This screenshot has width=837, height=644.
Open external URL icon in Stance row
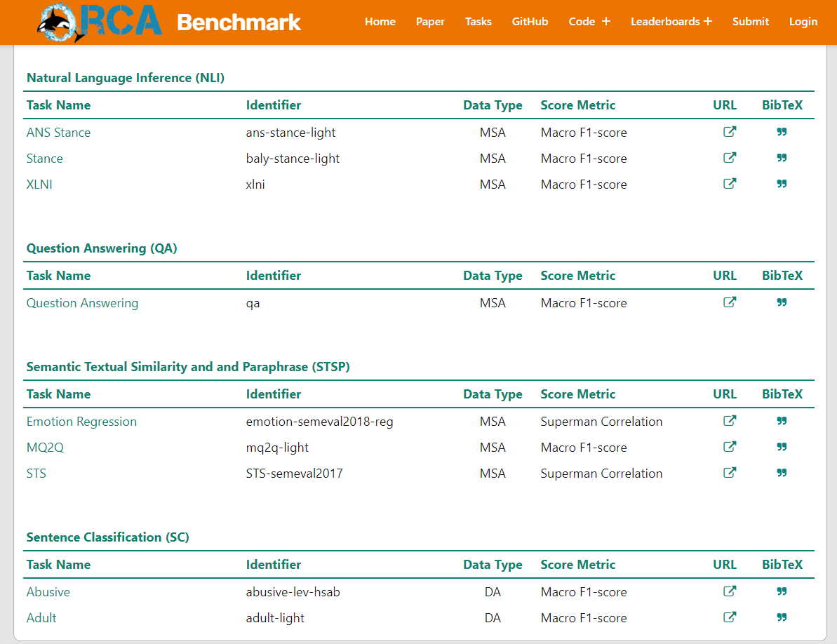tap(729, 158)
